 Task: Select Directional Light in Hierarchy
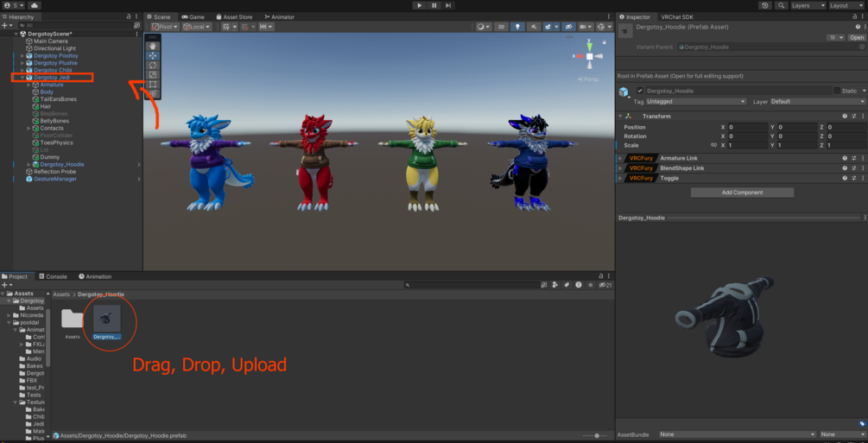point(54,48)
